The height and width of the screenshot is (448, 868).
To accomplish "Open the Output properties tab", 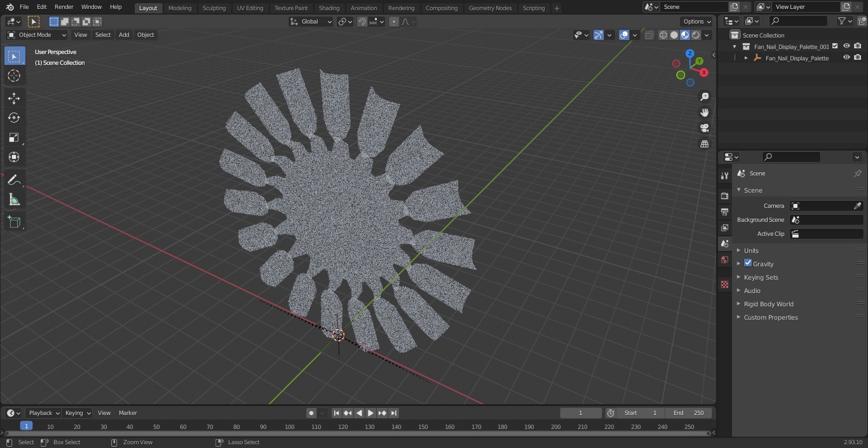I will coord(724,212).
